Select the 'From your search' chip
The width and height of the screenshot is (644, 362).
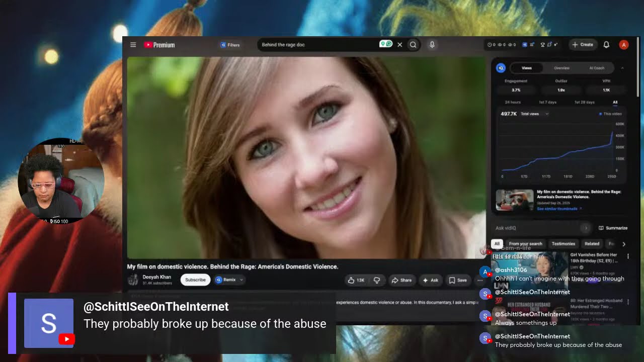(525, 244)
